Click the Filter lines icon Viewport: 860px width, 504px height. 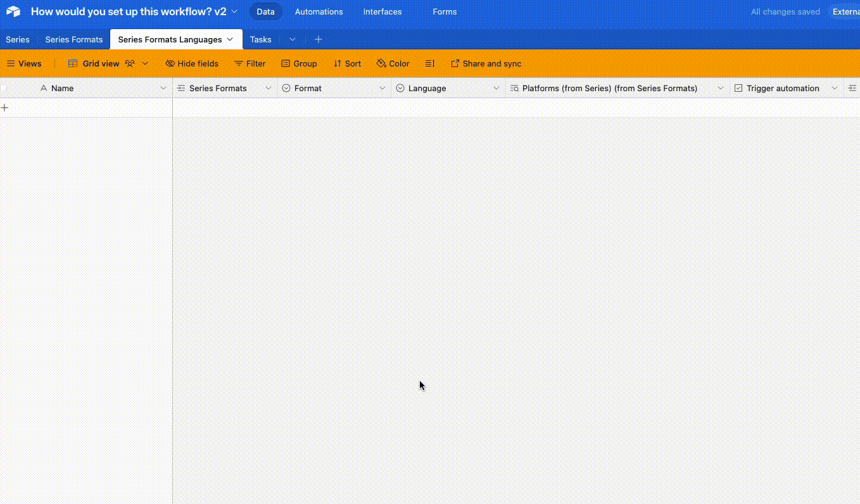pyautogui.click(x=239, y=63)
